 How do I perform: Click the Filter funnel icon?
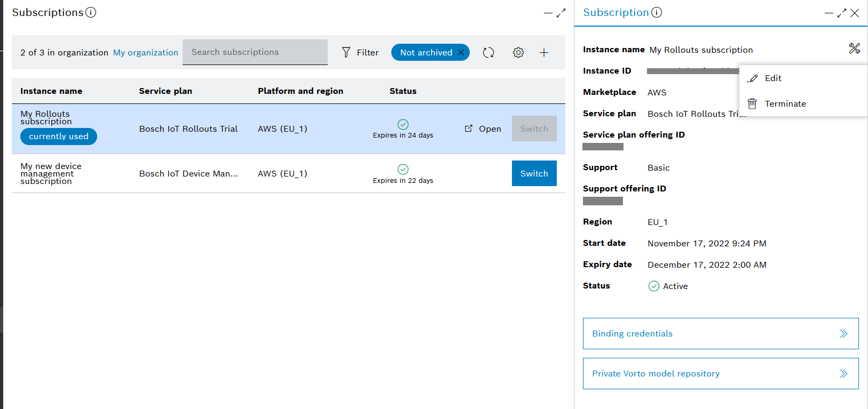346,52
